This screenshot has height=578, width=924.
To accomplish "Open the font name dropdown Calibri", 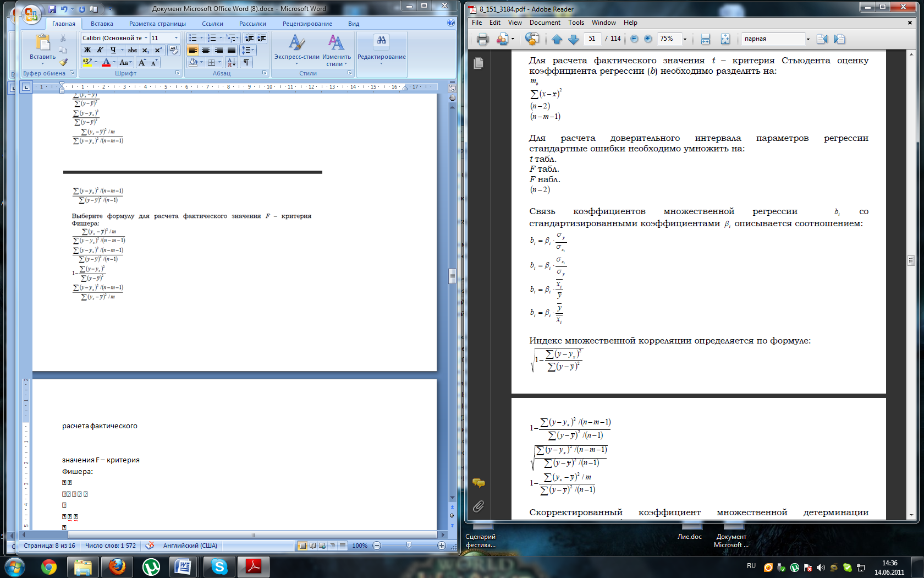I will point(146,38).
